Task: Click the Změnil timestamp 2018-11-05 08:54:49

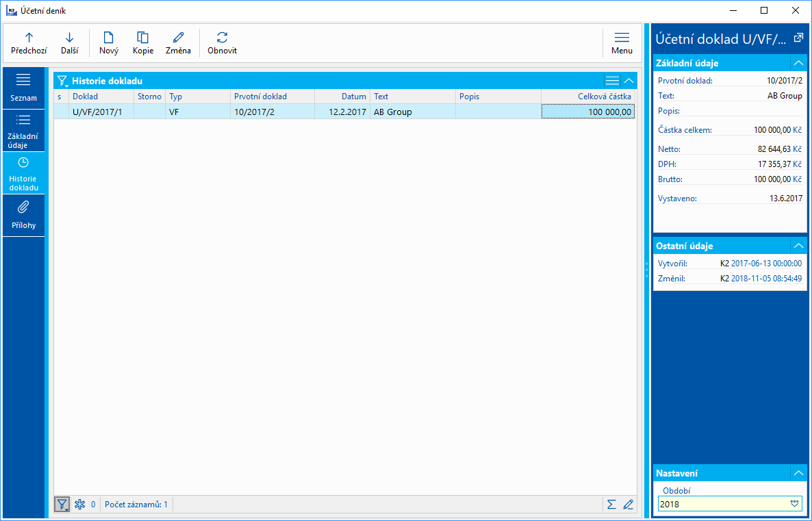Action: [766, 279]
